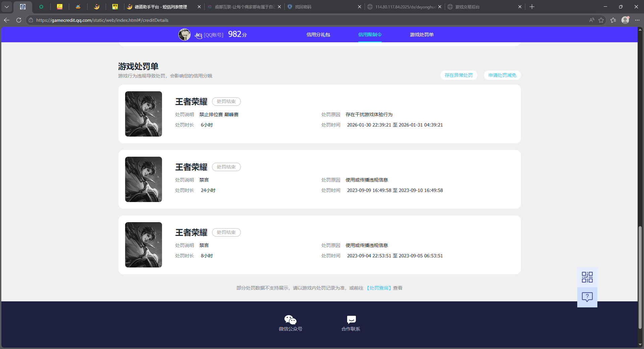Reload the page with the refresh icon
The width and height of the screenshot is (644, 349).
[19, 20]
